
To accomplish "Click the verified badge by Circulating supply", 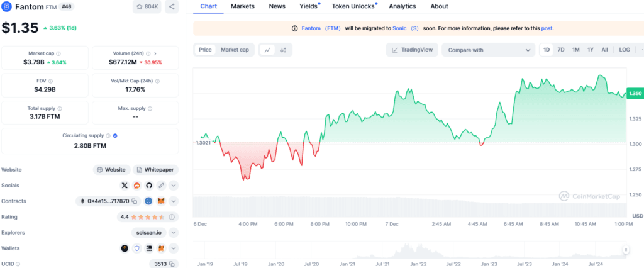I will (x=116, y=136).
